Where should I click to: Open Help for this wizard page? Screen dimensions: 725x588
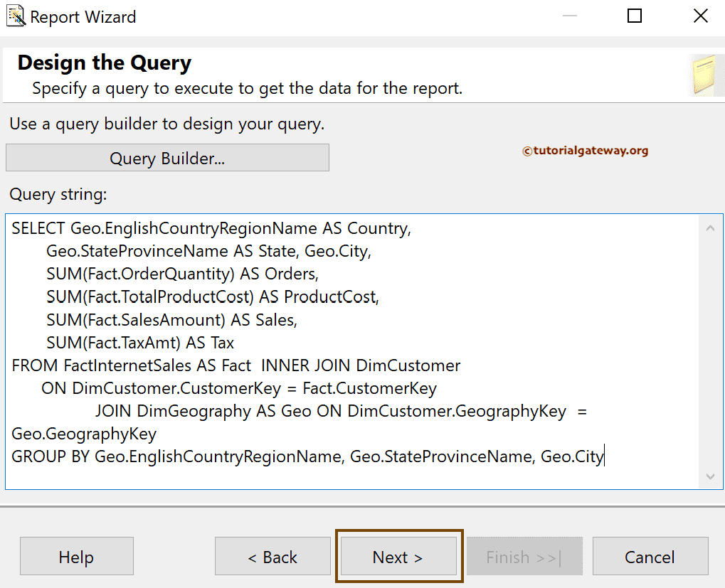(76, 557)
